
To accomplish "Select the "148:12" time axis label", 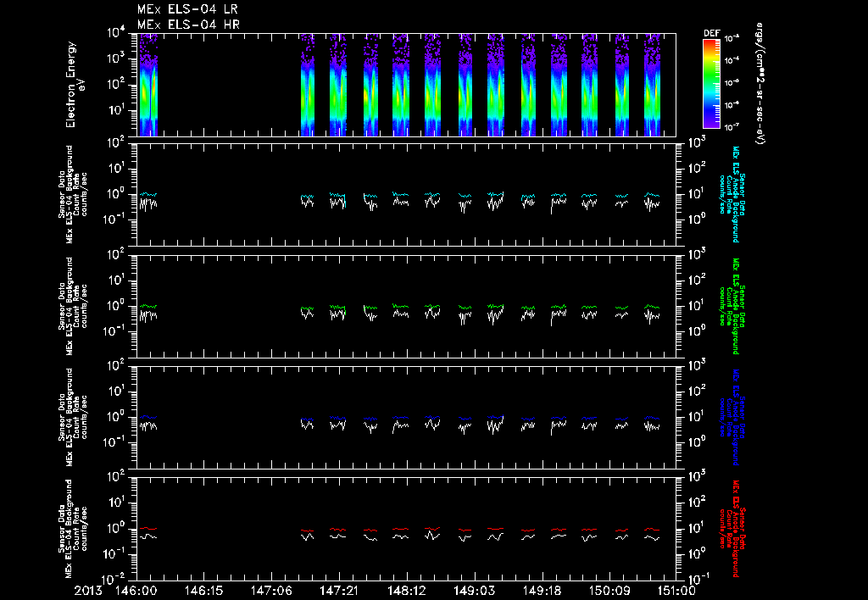I will (406, 592).
